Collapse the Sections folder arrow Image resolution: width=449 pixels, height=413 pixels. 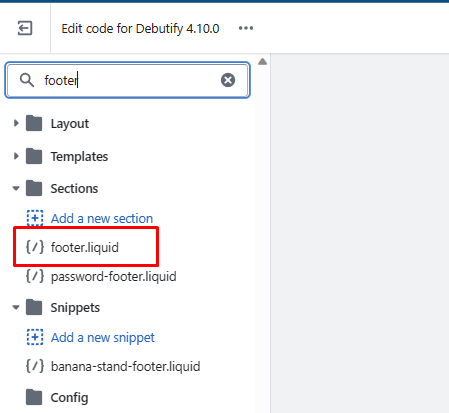(16, 189)
